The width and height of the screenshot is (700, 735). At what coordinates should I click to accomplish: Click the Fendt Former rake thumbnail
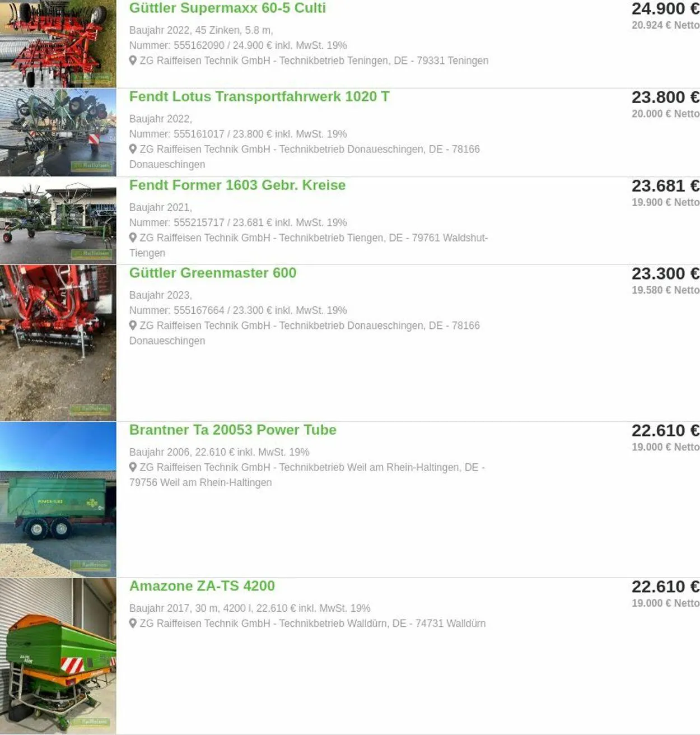point(58,221)
